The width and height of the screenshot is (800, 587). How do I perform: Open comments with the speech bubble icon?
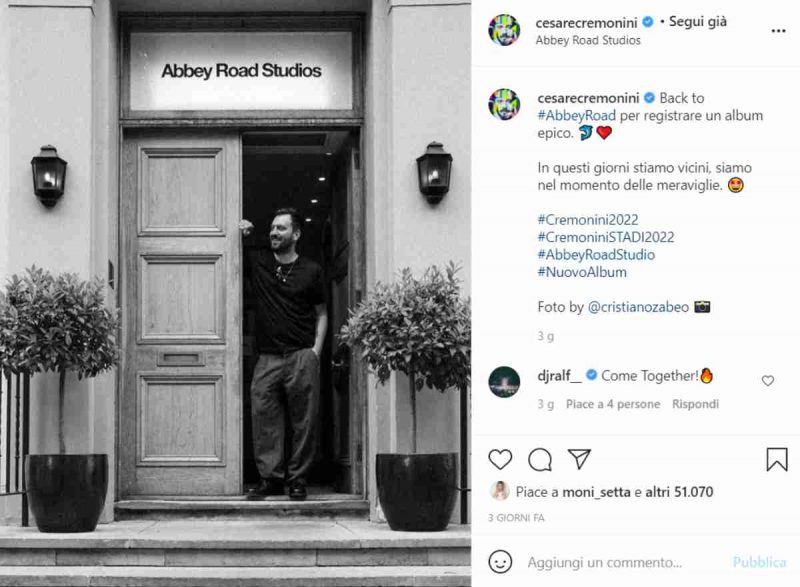(540, 460)
